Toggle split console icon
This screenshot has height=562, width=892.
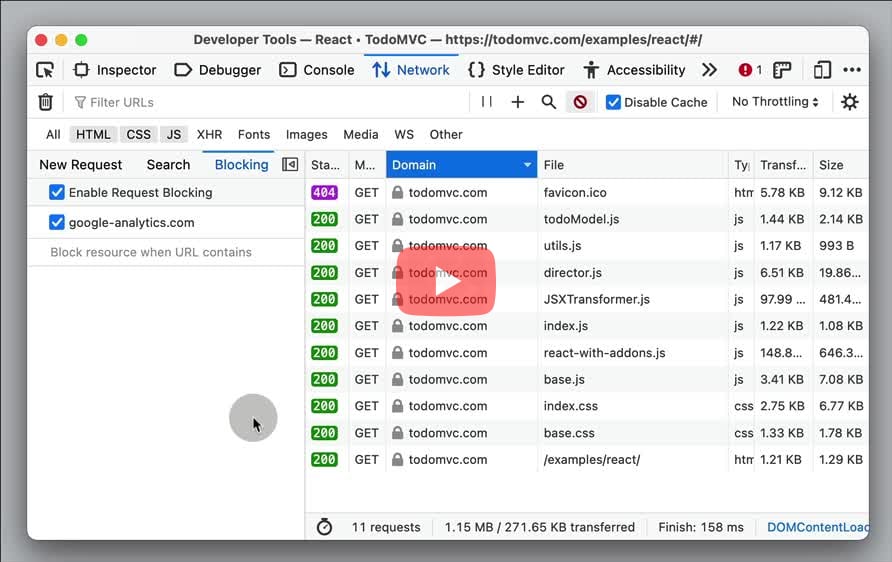click(782, 70)
